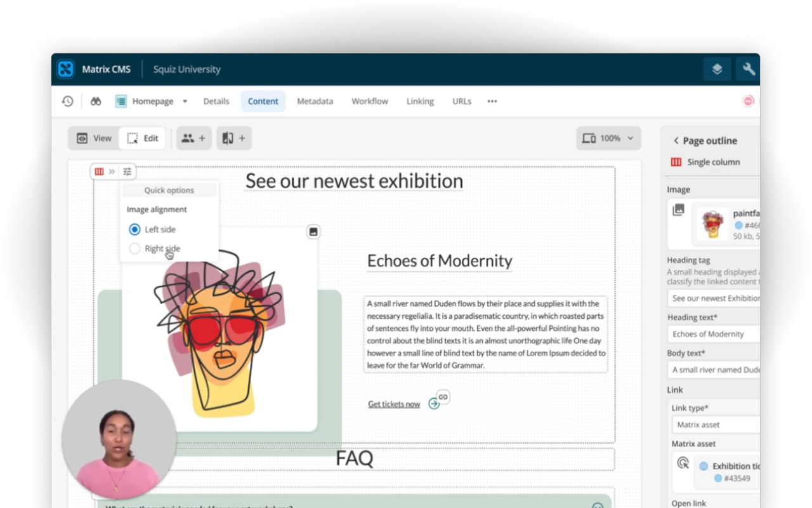Click the FAQ heading
This screenshot has width=812, height=508.
(354, 458)
